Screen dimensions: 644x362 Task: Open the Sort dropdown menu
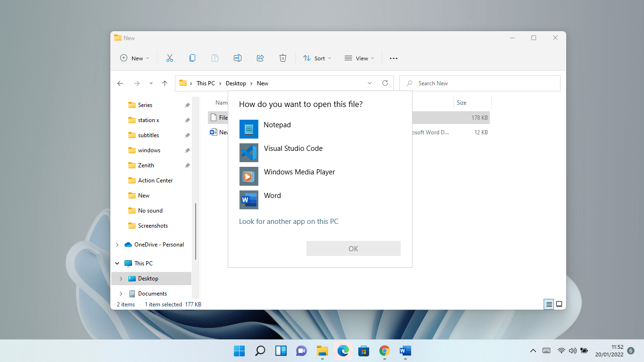pyautogui.click(x=317, y=58)
